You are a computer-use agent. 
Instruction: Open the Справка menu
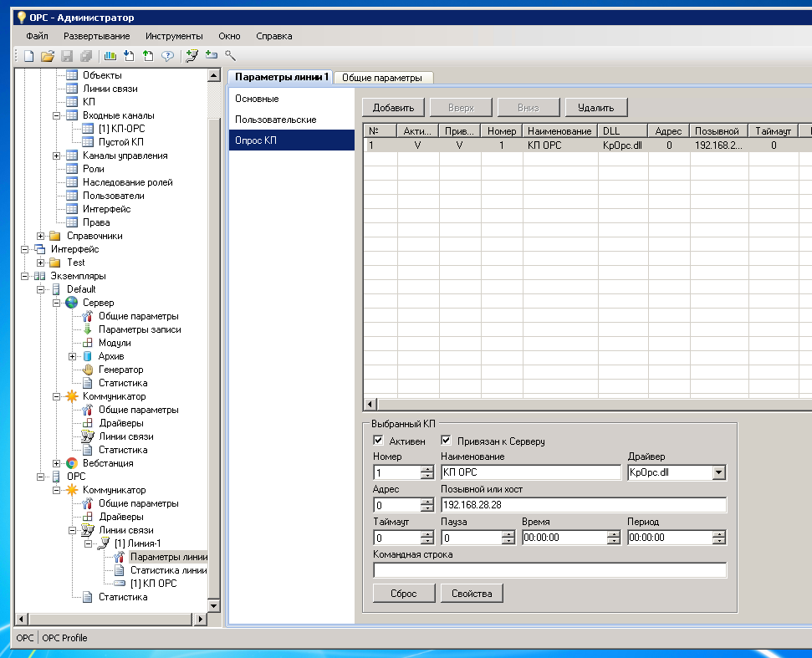point(274,36)
